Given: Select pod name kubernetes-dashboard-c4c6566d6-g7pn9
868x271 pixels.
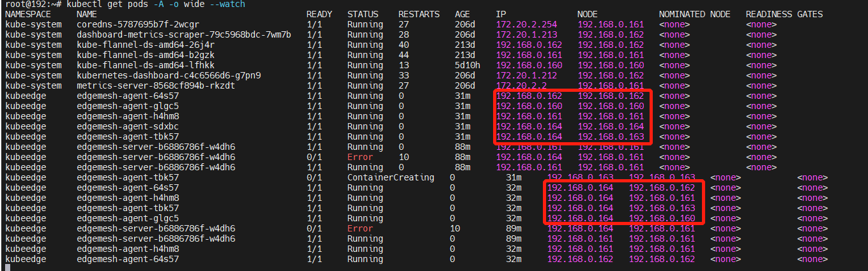Looking at the screenshot, I should 169,75.
